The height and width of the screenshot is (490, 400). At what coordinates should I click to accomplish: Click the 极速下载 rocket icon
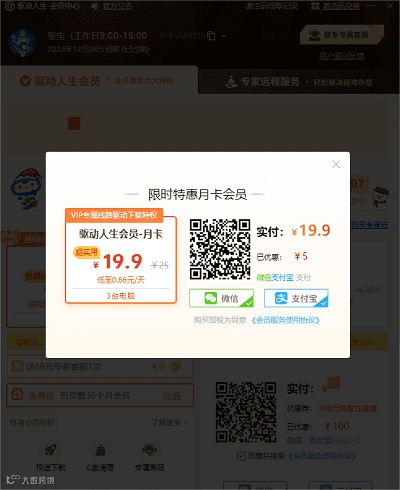pos(51,450)
